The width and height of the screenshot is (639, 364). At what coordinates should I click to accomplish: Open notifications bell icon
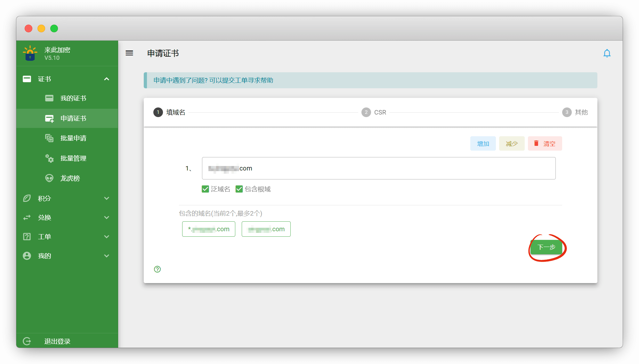click(607, 53)
